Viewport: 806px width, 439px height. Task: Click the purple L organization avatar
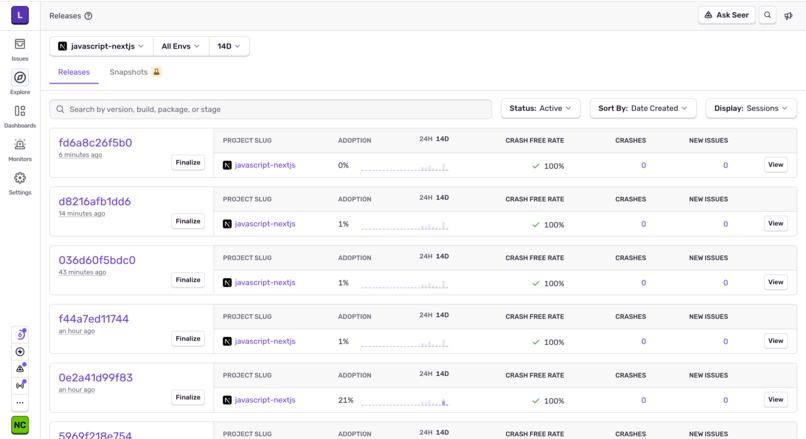coord(20,15)
